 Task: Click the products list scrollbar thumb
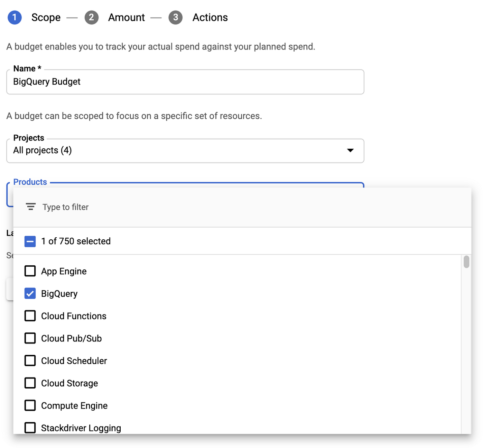466,262
